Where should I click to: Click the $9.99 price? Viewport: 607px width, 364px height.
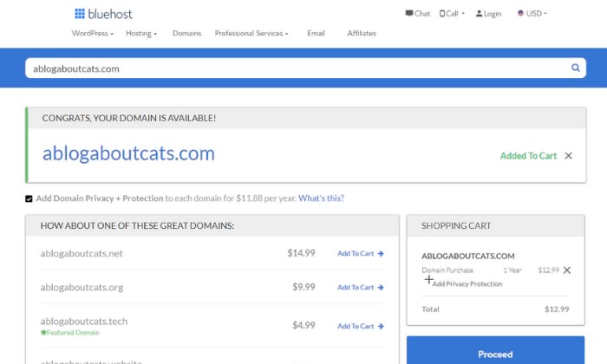coord(303,287)
